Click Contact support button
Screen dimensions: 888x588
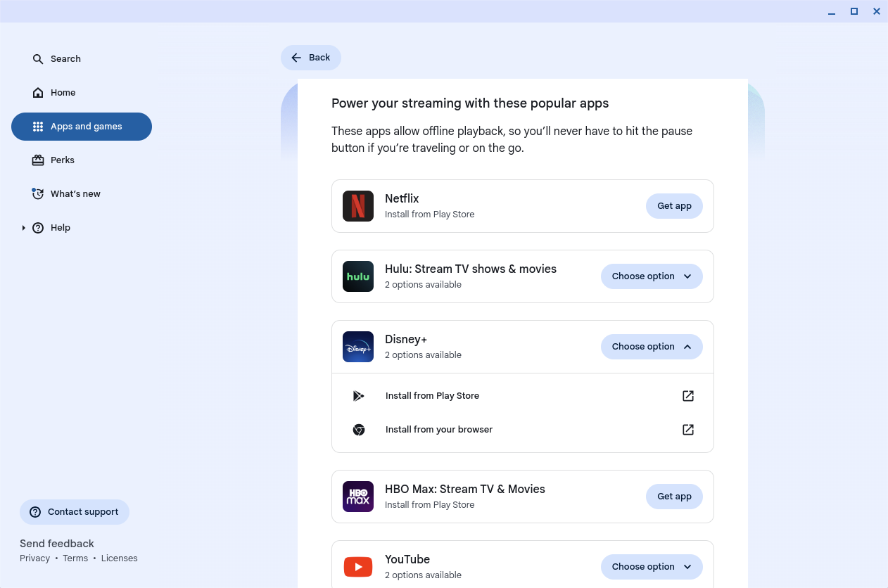[x=75, y=512]
